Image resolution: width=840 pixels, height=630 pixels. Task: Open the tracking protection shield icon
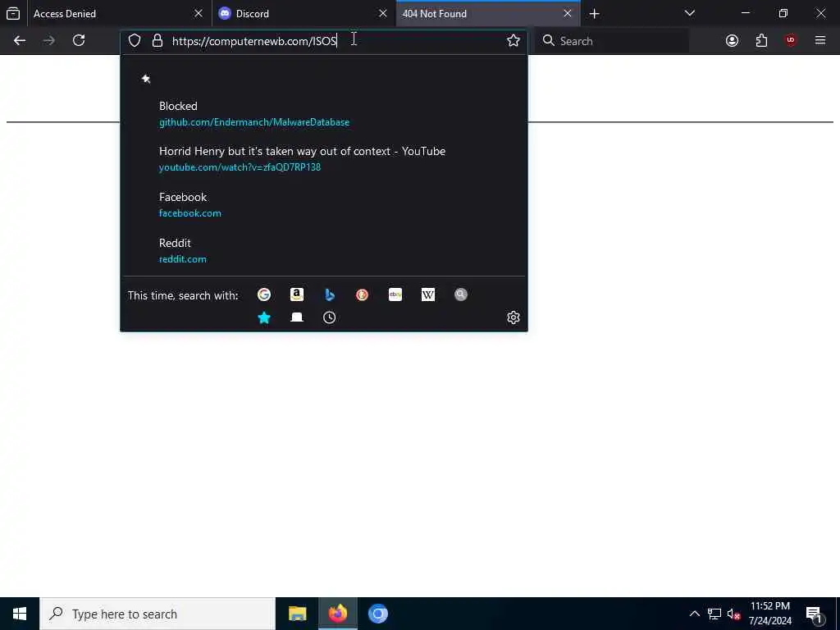coord(135,41)
